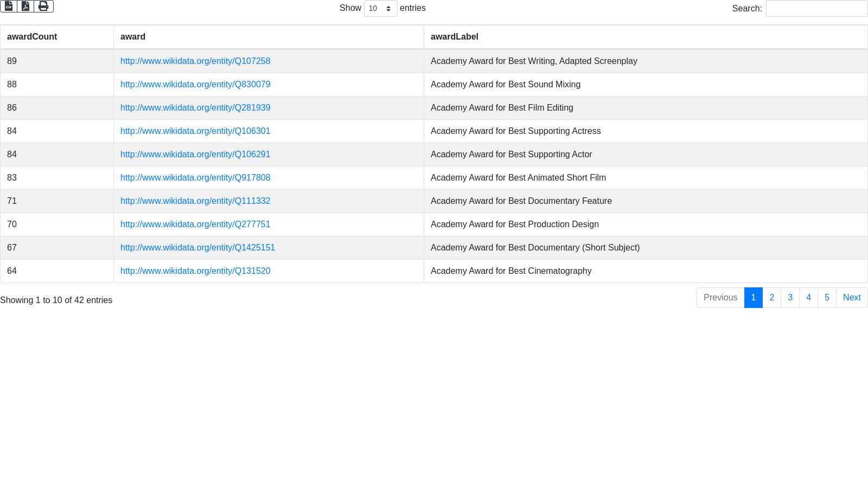Click awardCount value 71
This screenshot has width=868, height=488.
click(12, 201)
